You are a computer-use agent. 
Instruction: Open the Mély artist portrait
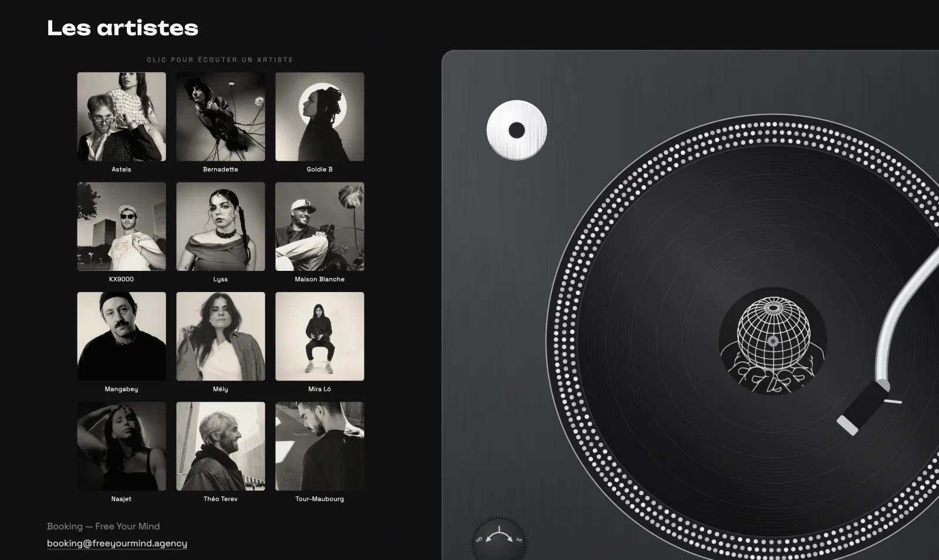221,337
